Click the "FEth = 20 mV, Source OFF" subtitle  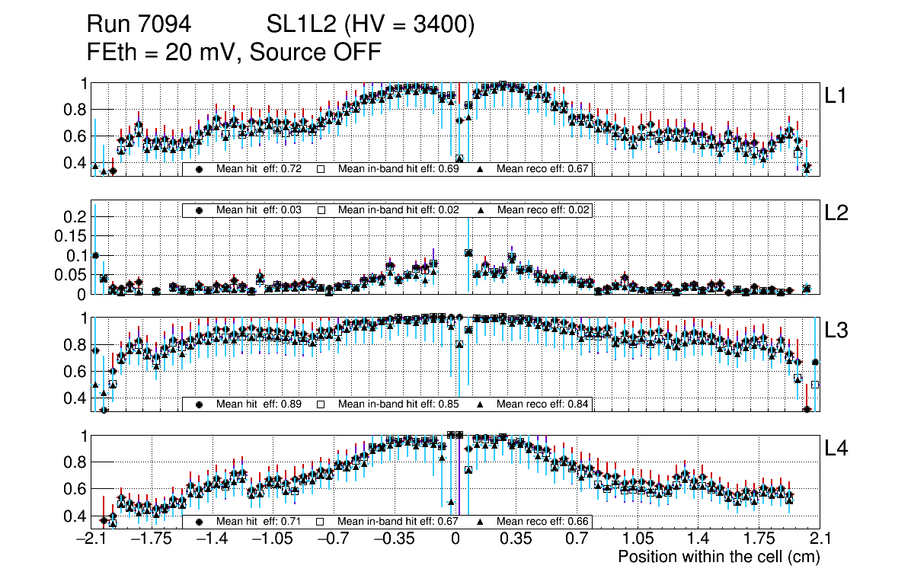coord(234,53)
